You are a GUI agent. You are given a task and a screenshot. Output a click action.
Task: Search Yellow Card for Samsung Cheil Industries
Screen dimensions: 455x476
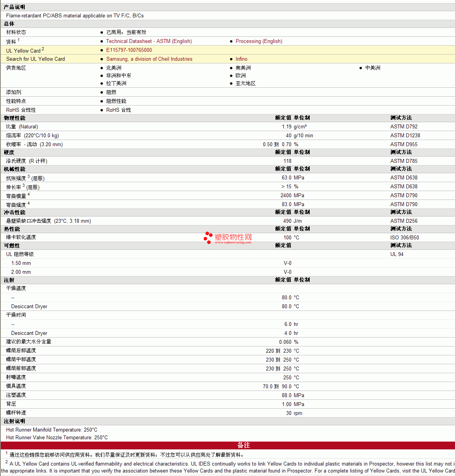149,59
